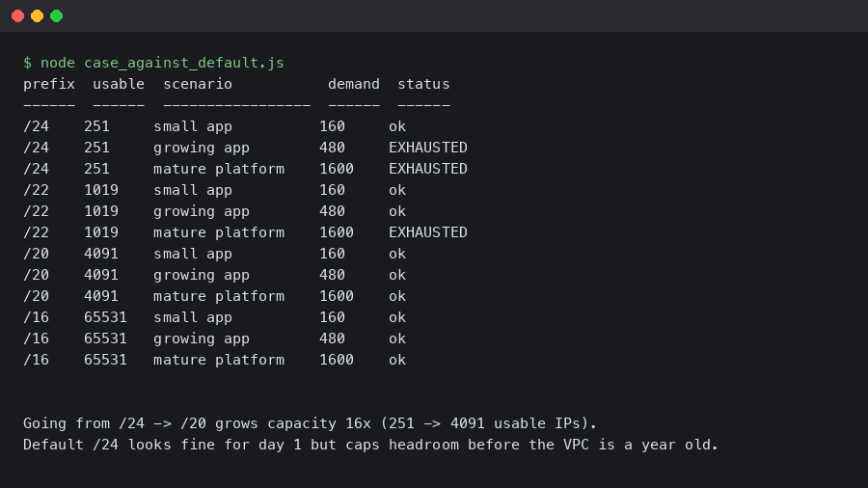Click 'growing app' in the /22 row
868x488 pixels.
click(202, 211)
